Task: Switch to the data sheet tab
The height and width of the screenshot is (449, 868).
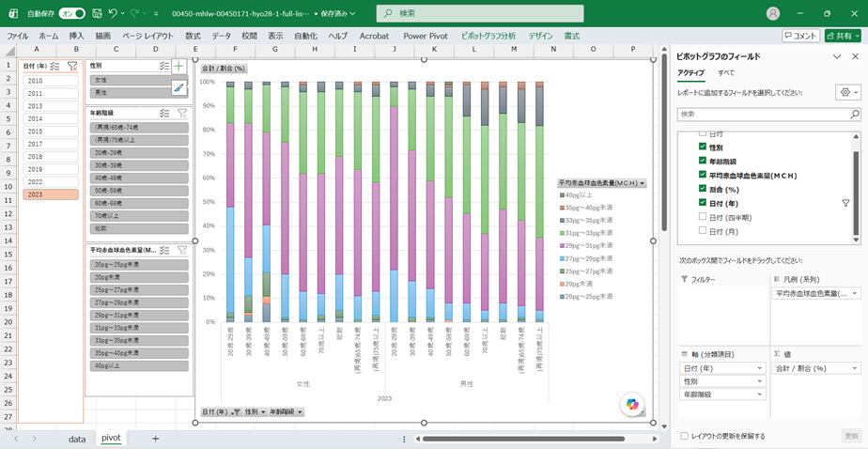Action: (77, 439)
